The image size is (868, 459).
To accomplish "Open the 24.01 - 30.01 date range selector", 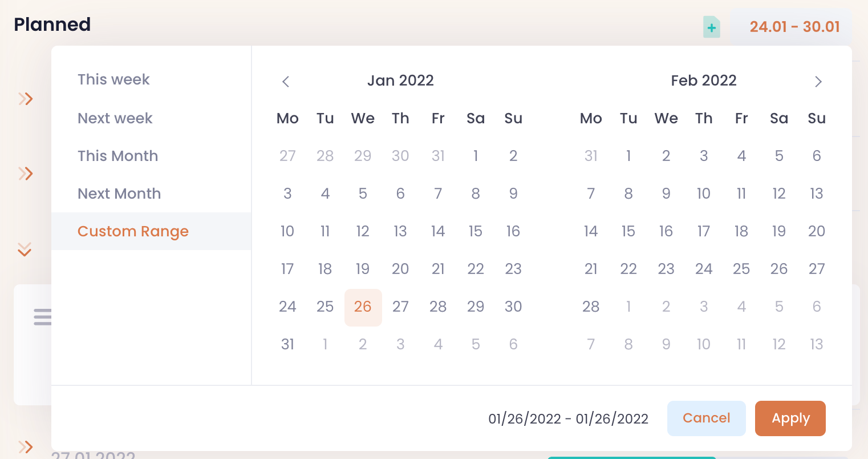I will coord(794,27).
